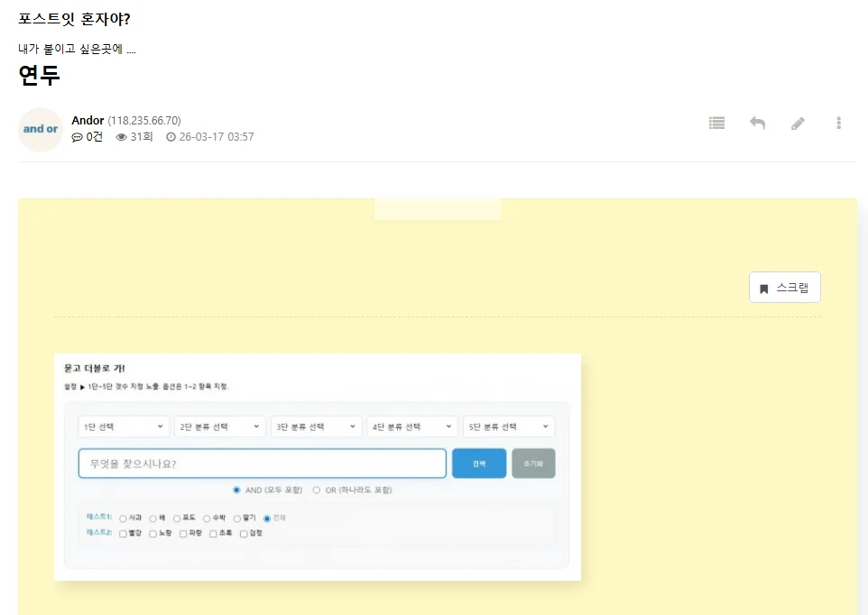Click the pencil edit icon
This screenshot has width=868, height=615.
[x=798, y=123]
